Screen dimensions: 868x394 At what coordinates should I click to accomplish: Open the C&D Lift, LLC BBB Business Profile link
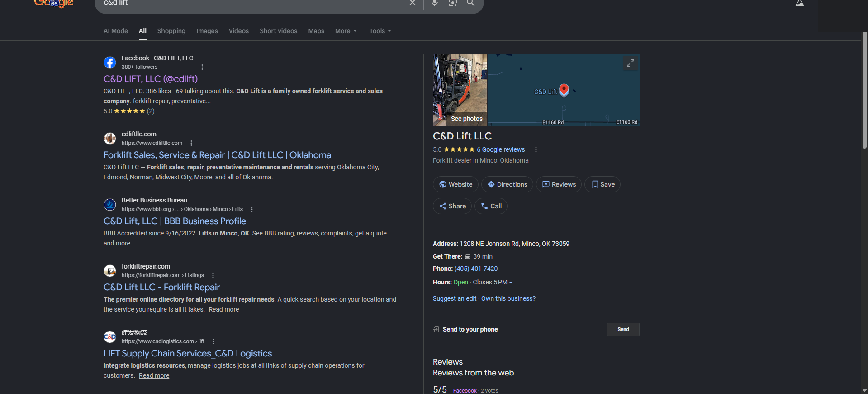pos(175,221)
